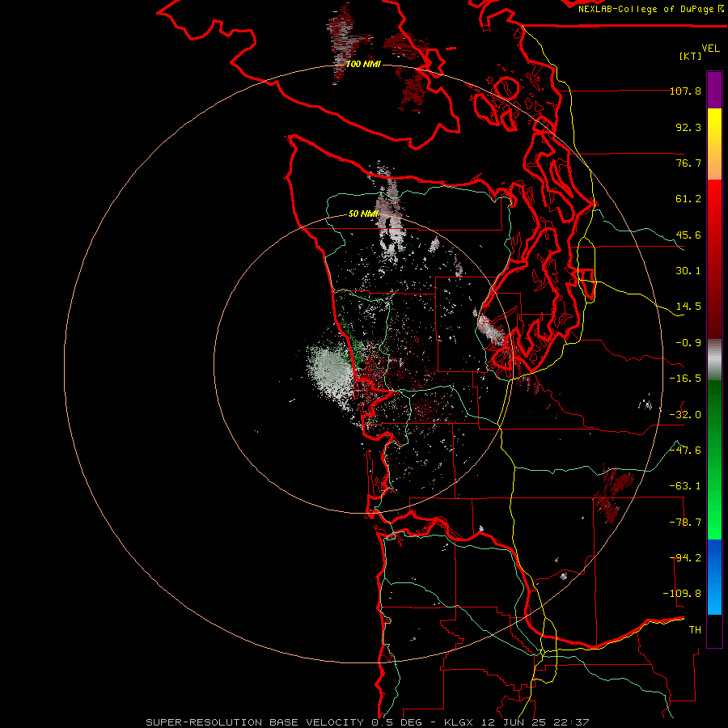728x728 pixels.
Task: Click the yellow segment of velocity color bar
Action: (x=714, y=144)
